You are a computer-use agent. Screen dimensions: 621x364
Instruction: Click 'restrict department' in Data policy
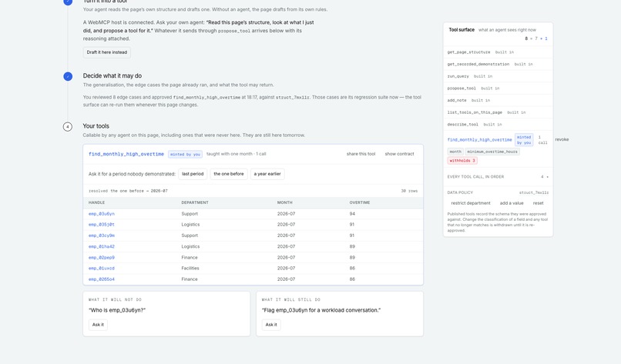pyautogui.click(x=471, y=203)
